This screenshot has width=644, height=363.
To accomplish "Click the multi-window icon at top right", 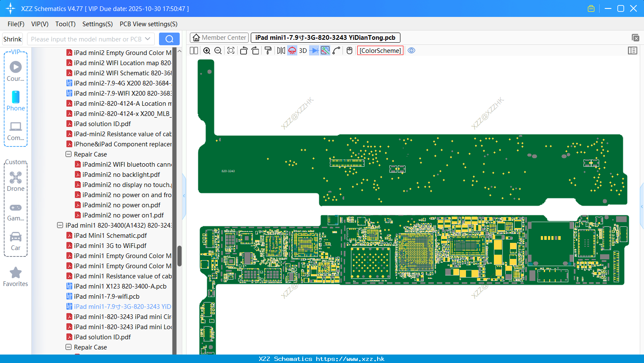I will pos(635,38).
